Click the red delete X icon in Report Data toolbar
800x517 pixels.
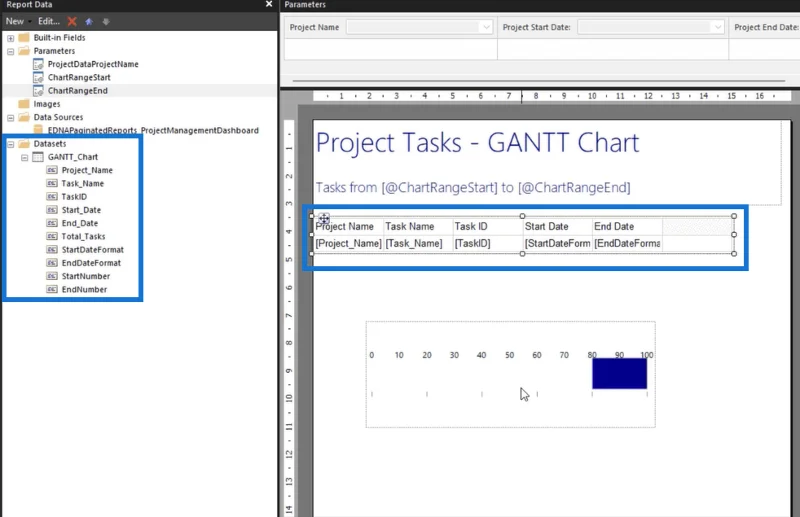[72, 21]
